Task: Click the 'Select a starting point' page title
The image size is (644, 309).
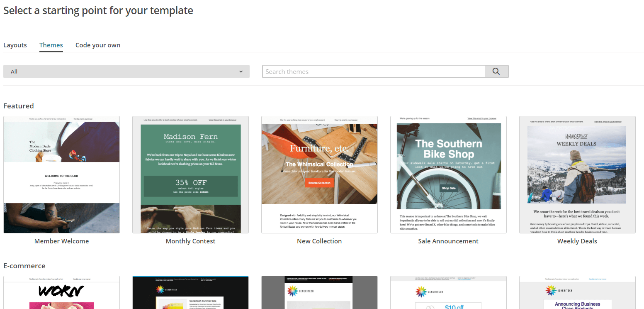Action: 98,10
